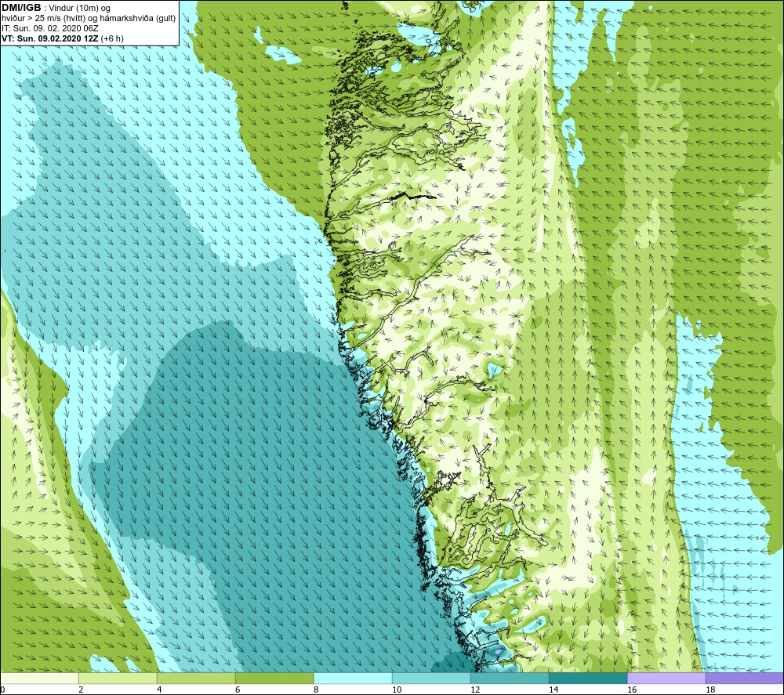Screen dimensions: 784x695
Task: Click the small purple spot near the southern tip
Action: point(498,652)
